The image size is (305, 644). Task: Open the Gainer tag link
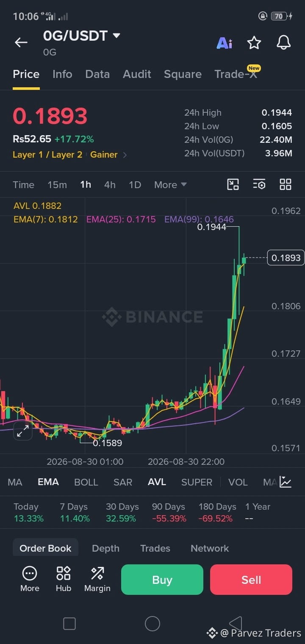104,155
